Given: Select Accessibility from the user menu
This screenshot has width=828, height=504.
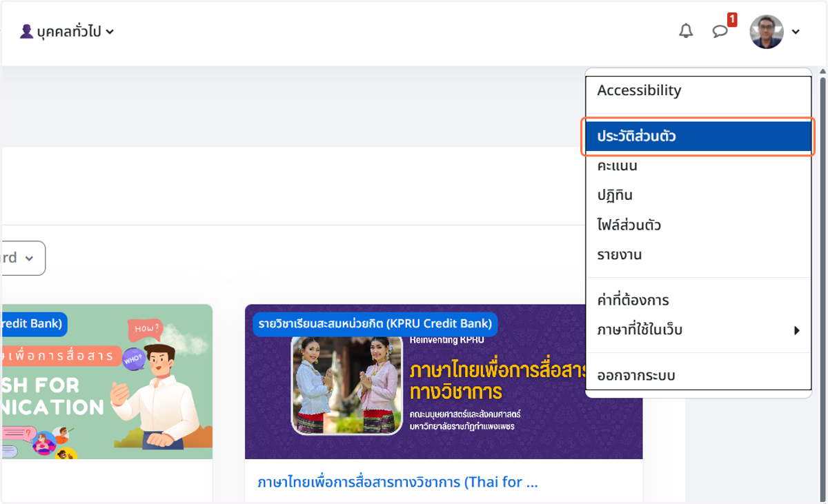Looking at the screenshot, I should 698,90.
